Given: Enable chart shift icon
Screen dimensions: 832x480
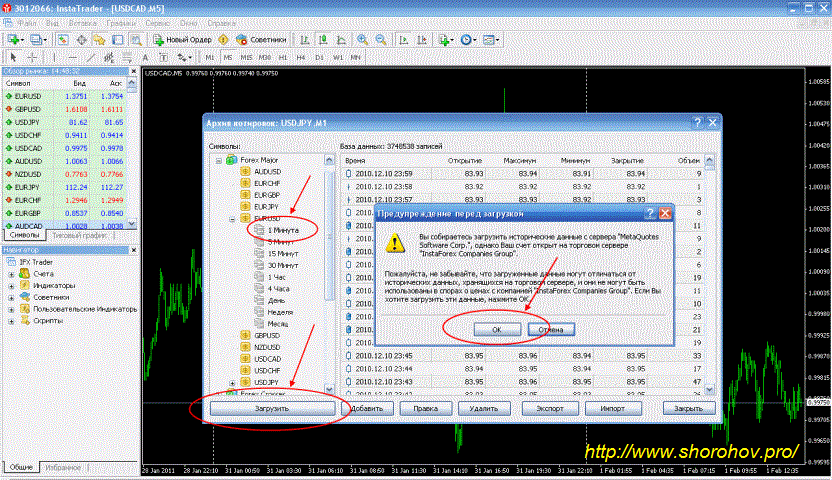Looking at the screenshot, I should click(422, 40).
